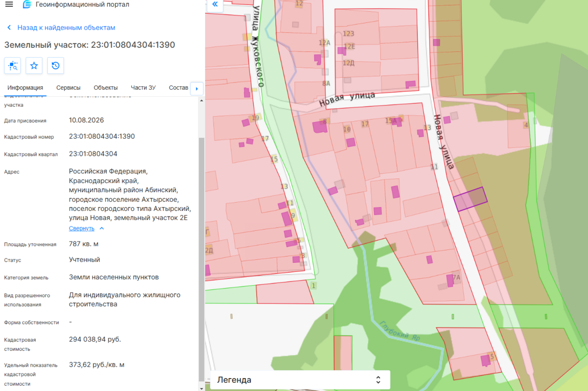Zoom to the parcel on map

click(x=12, y=65)
